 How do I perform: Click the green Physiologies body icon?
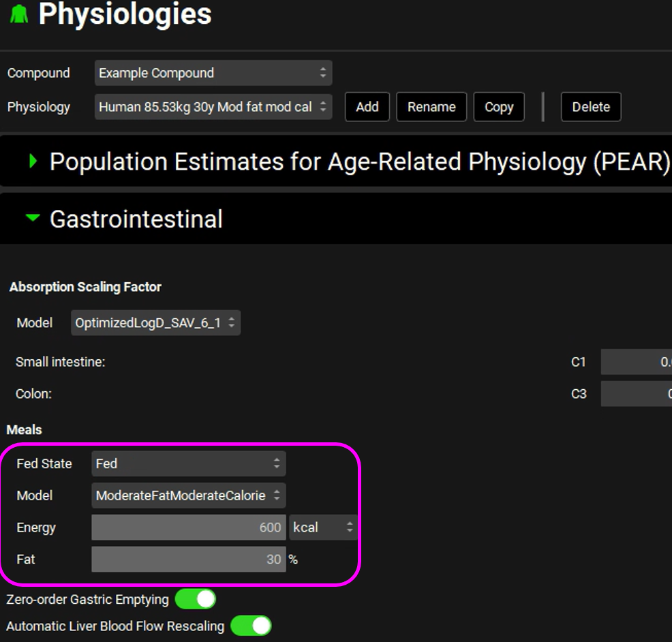coord(18,14)
